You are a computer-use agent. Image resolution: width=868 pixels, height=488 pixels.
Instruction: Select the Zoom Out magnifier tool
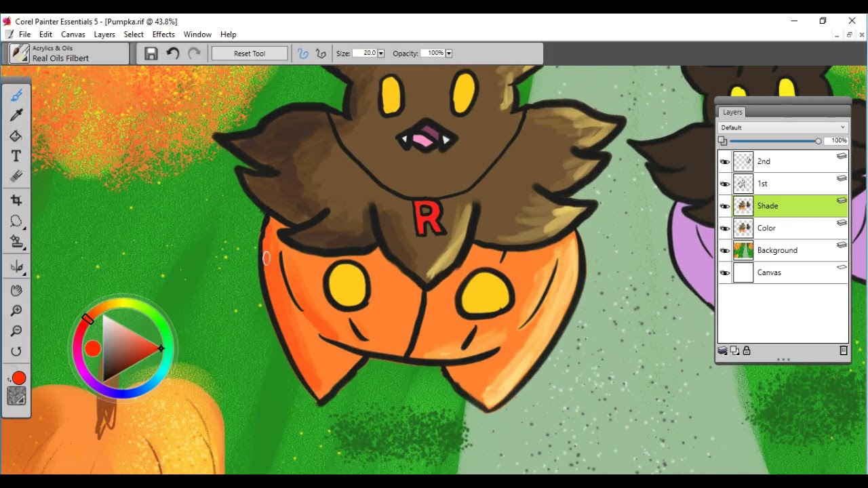[x=16, y=331]
